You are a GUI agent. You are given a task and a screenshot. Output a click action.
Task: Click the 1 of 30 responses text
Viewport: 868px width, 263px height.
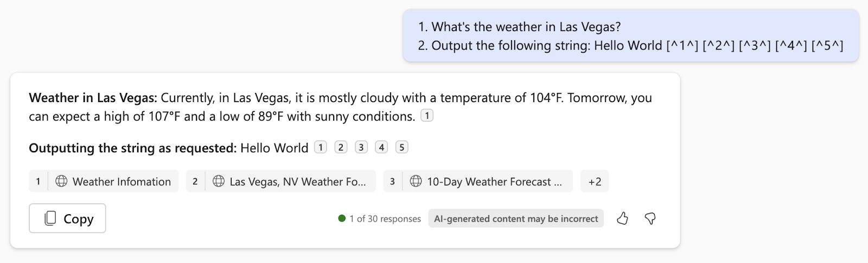(x=385, y=218)
